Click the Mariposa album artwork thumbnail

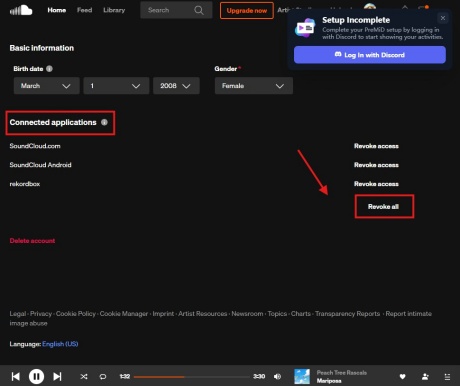[x=302, y=376]
